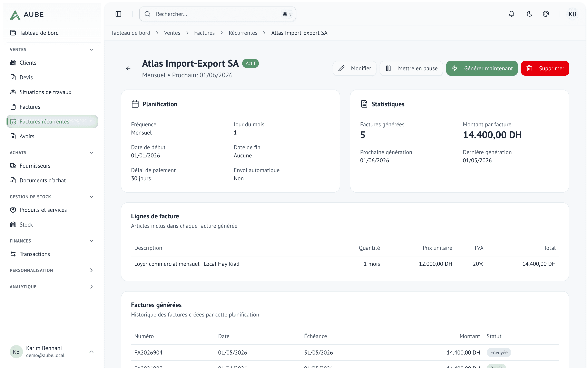Open Factures in sidebar
The image size is (588, 368).
pos(52,107)
